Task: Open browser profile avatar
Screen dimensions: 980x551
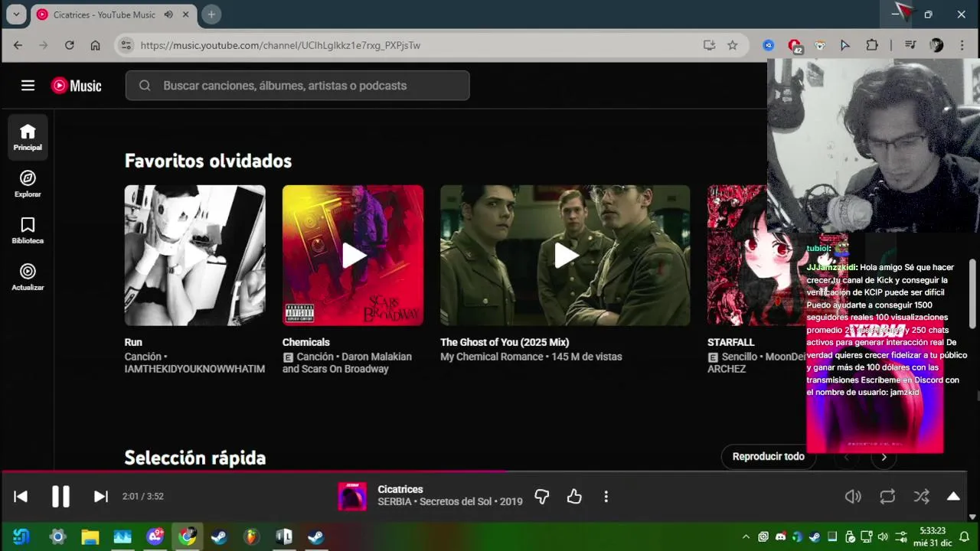Action: tap(936, 45)
